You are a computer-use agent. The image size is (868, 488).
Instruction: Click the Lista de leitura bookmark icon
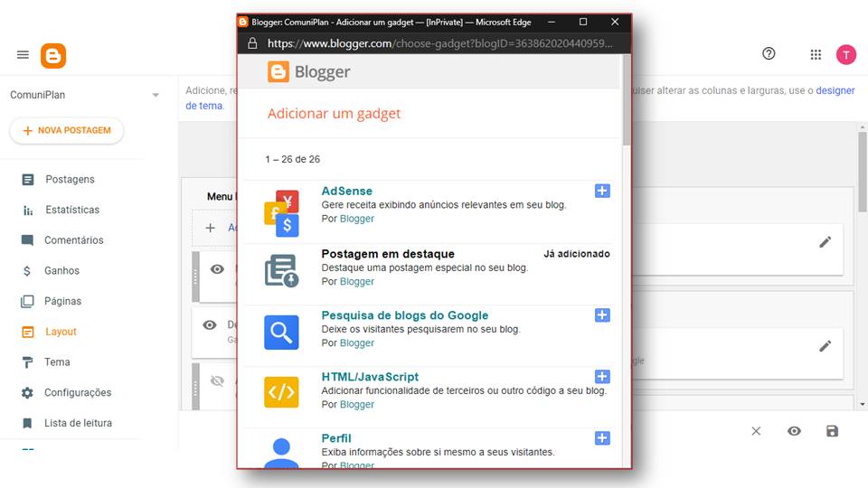coord(27,423)
